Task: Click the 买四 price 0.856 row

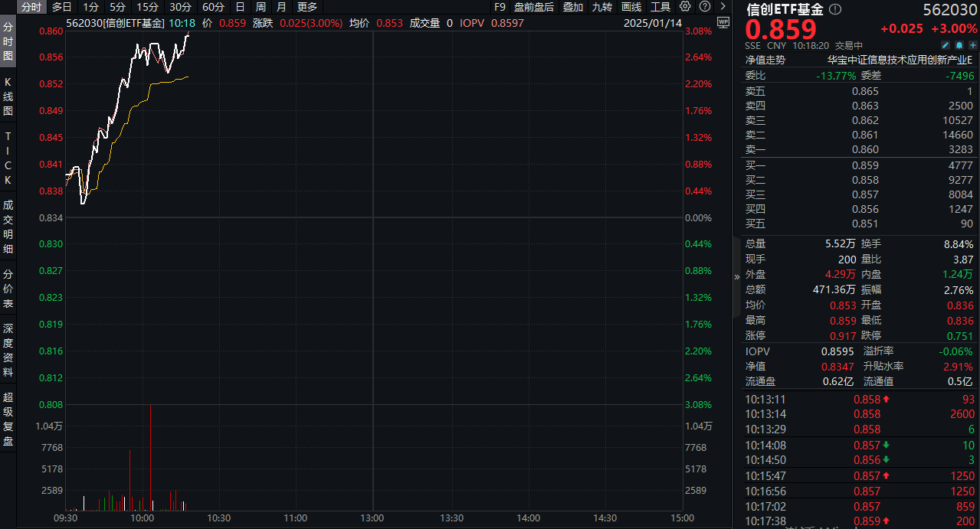Action: 859,209
